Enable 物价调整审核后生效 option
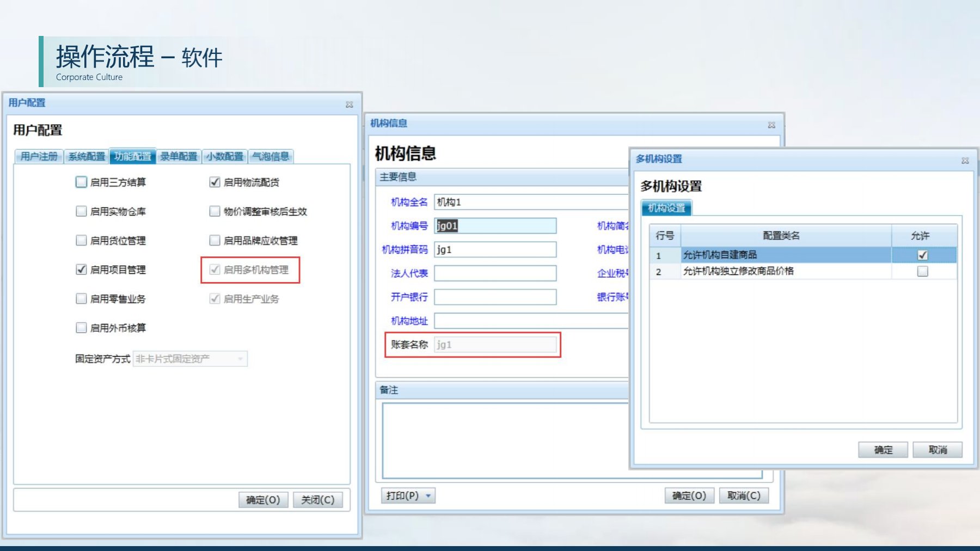This screenshot has width=980, height=551. point(215,211)
